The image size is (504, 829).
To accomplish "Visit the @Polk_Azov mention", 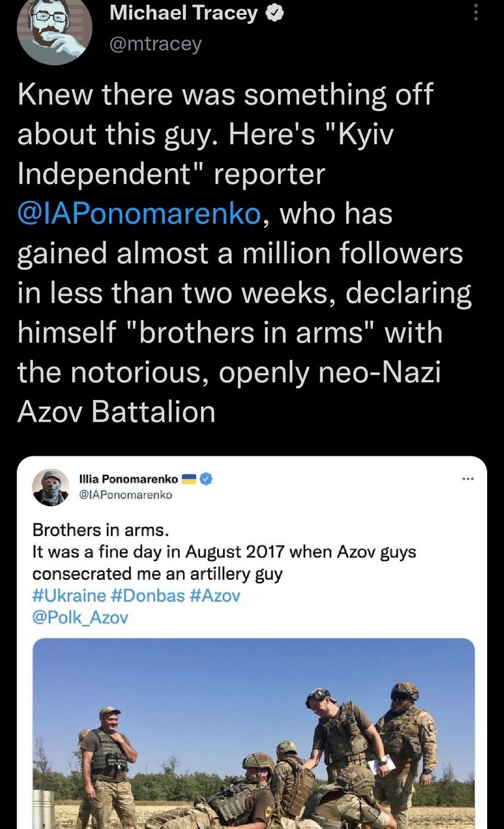I will [x=80, y=617].
